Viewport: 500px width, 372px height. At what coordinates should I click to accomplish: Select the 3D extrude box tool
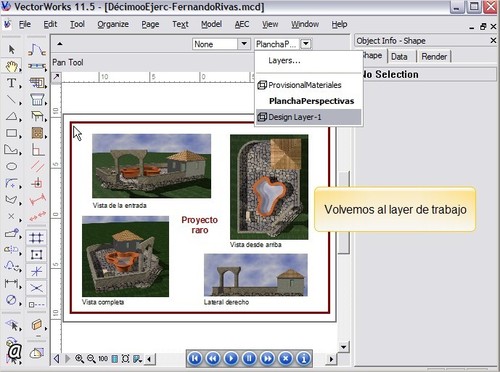pos(37,324)
